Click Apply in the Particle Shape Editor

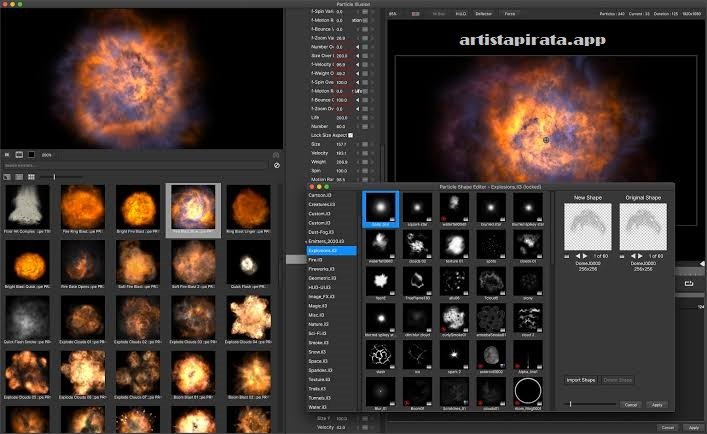pos(657,405)
